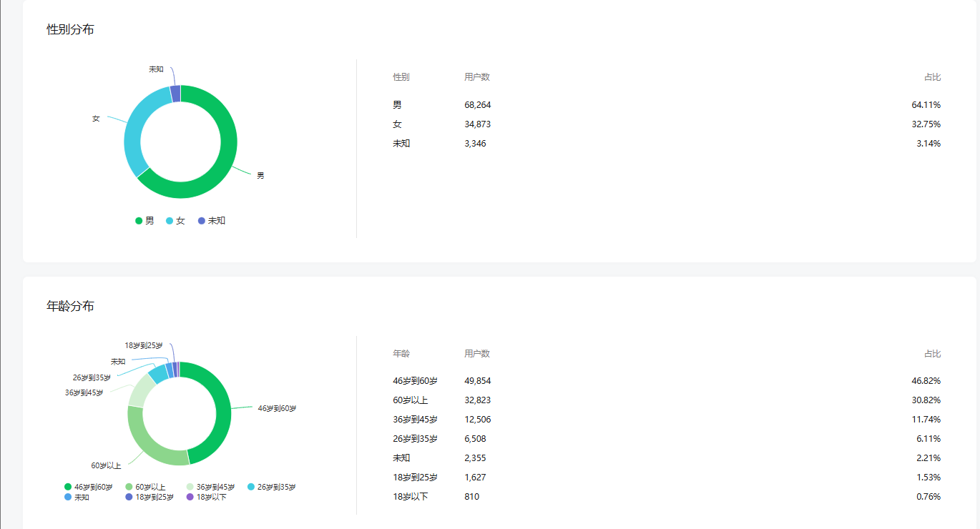Screen dimensions: 980x529
Task: Click percentage 64.11%
Action: click(x=926, y=105)
